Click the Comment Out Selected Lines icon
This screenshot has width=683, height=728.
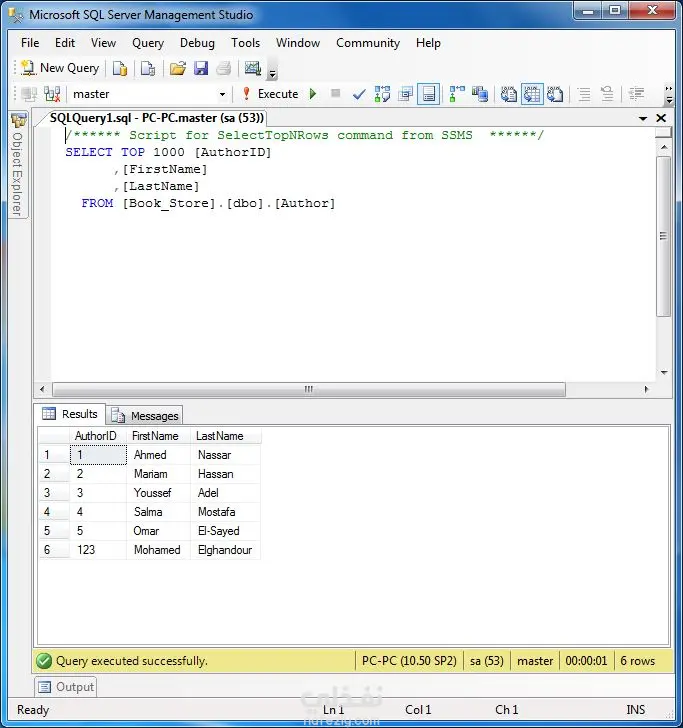[584, 94]
